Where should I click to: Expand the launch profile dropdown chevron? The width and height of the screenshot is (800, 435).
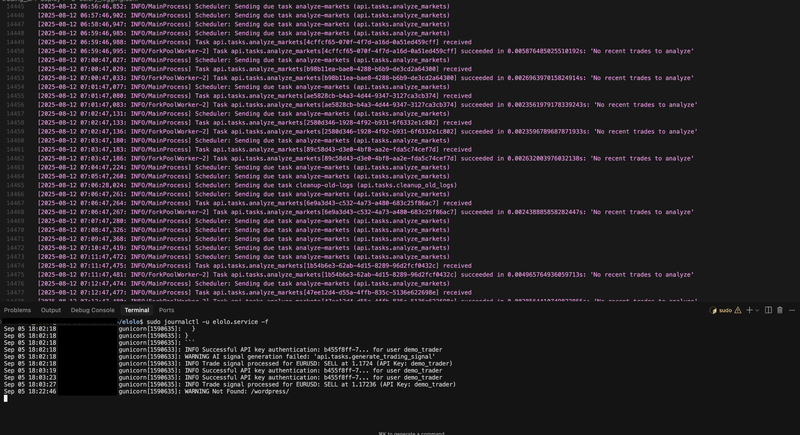pyautogui.click(x=757, y=310)
